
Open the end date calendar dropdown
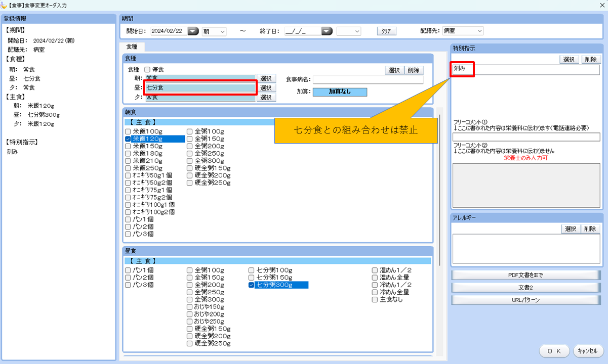(x=327, y=31)
